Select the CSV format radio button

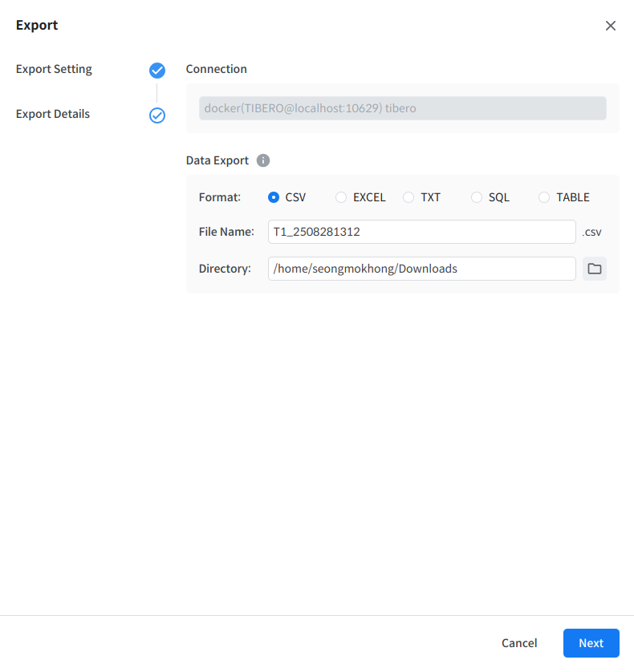pos(274,197)
